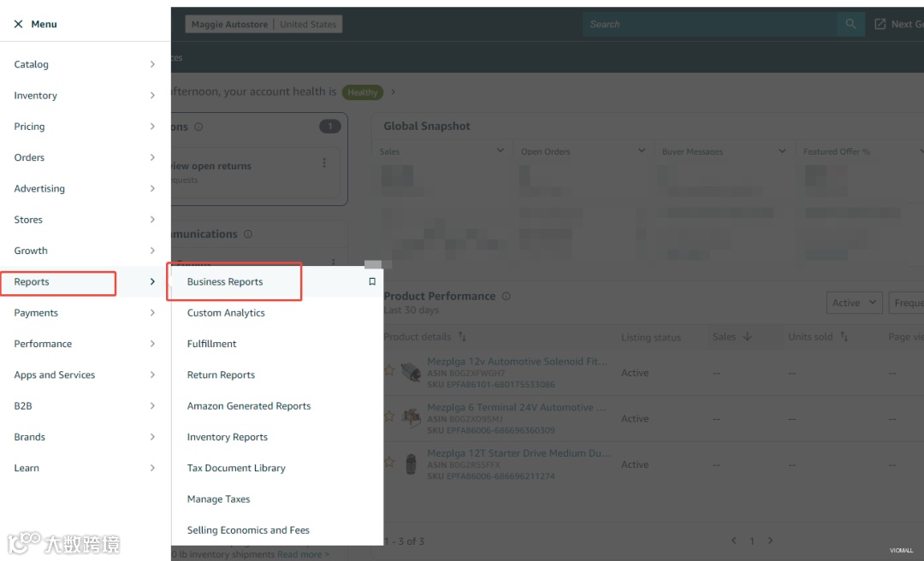Image resolution: width=924 pixels, height=561 pixels.
Task: Click the Maggie Autostore account switcher
Action: point(264,24)
